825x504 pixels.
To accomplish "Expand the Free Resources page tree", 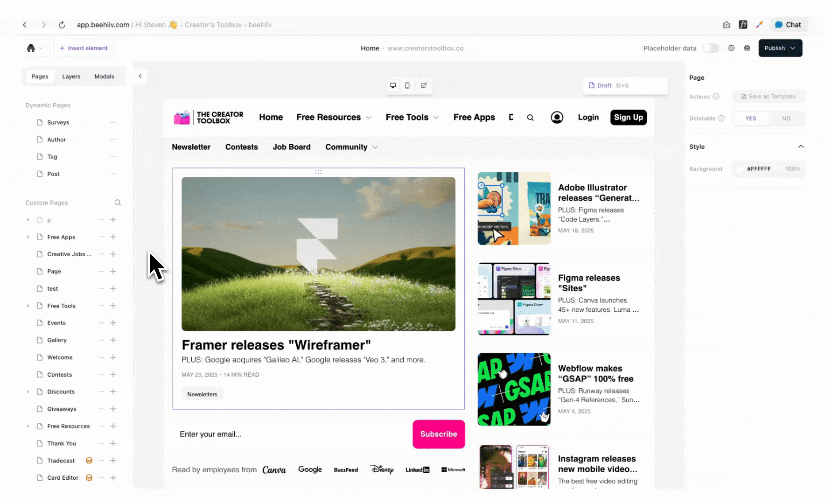I will 28,426.
